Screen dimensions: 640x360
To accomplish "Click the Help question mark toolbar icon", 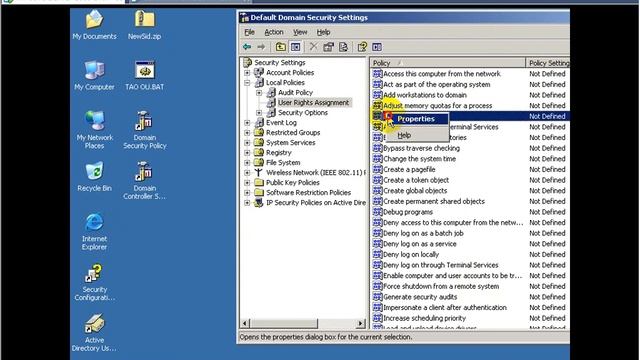I will [x=362, y=47].
